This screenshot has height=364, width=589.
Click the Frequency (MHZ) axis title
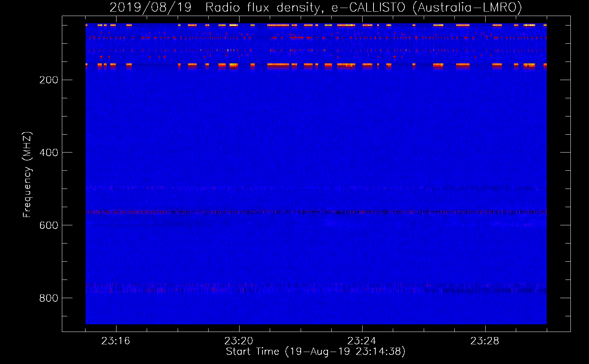[27, 175]
